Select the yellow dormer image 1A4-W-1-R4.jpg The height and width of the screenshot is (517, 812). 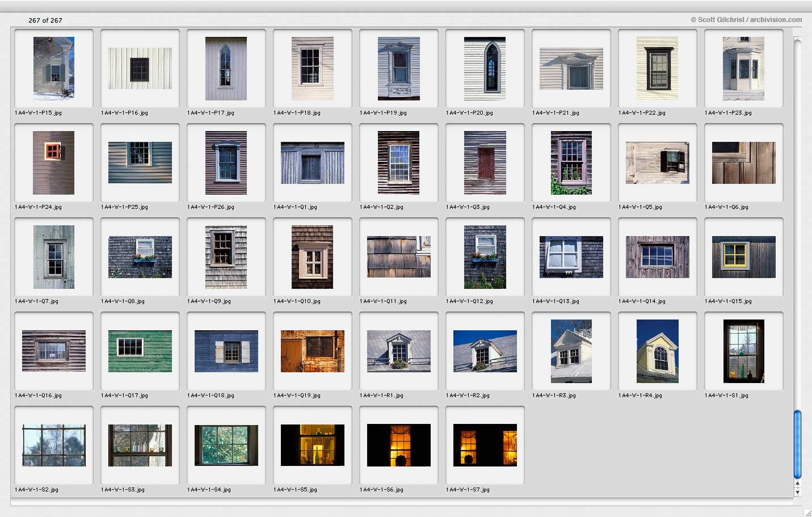(x=658, y=351)
